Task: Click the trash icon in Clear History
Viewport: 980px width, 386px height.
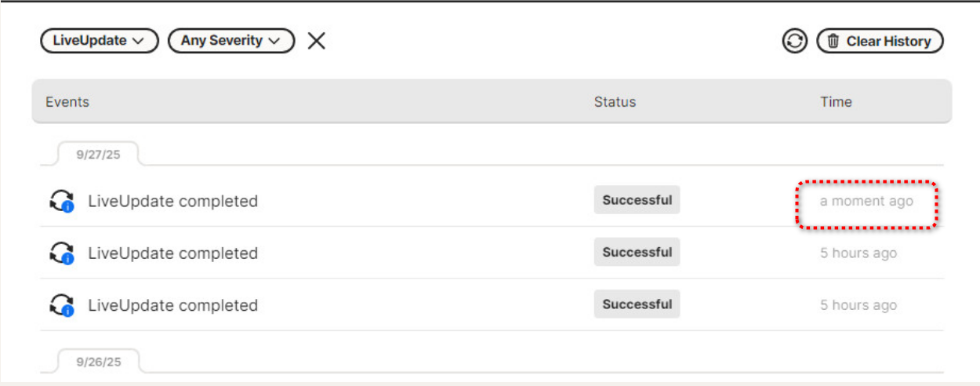Action: (x=833, y=42)
